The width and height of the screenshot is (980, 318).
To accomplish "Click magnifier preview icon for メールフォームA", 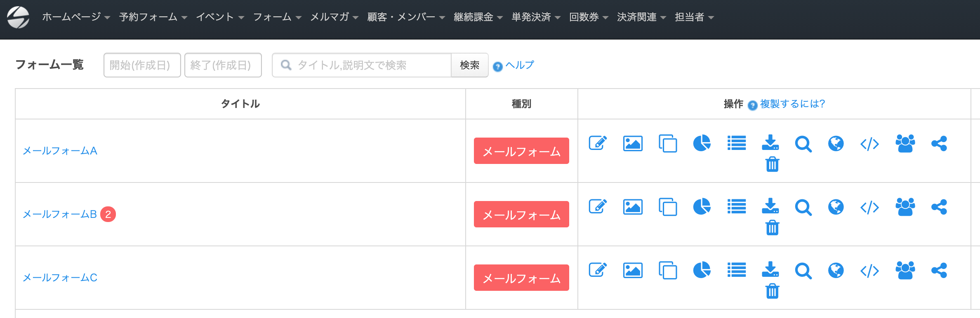I will 803,144.
